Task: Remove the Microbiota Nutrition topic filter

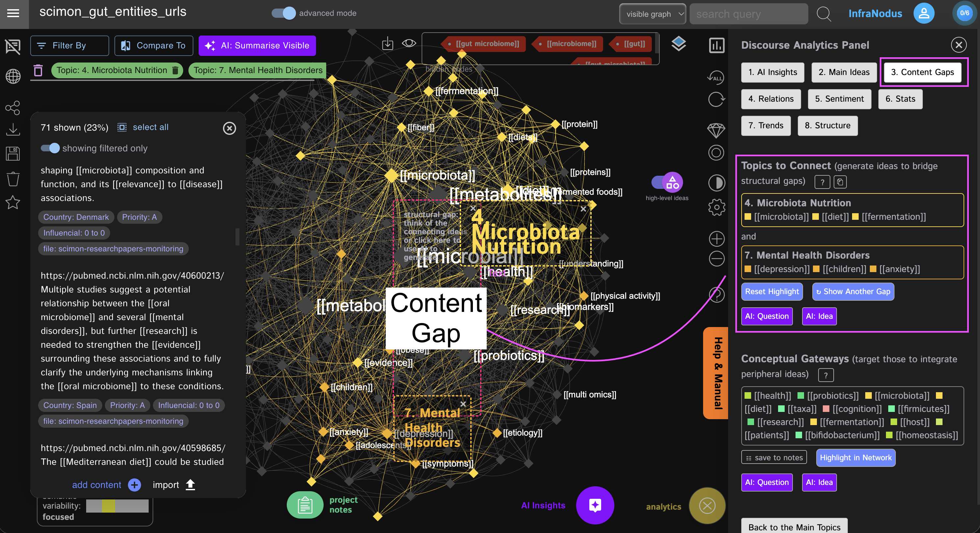Action: [175, 70]
